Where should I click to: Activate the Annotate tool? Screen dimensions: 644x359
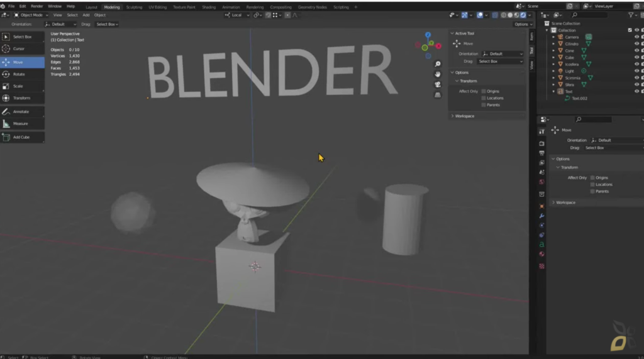point(22,112)
